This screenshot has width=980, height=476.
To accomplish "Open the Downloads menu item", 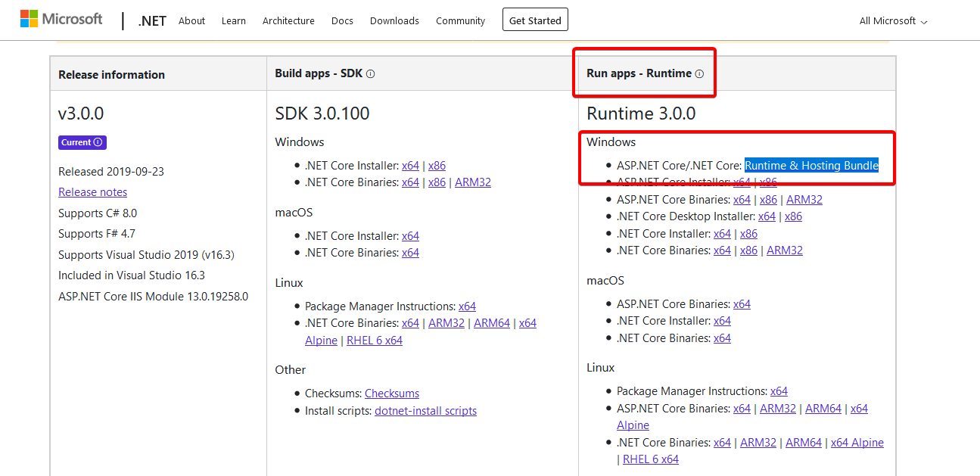I will click(394, 21).
